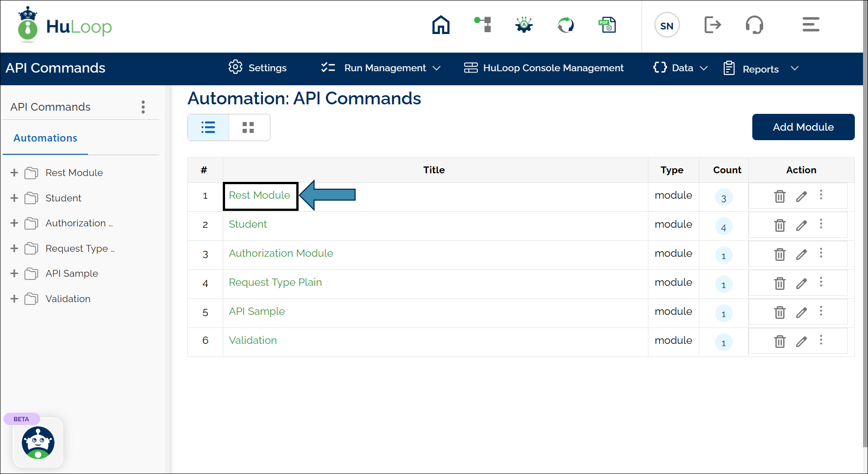Click the headset support icon
Screen dimensions: 868x474
(x=754, y=25)
